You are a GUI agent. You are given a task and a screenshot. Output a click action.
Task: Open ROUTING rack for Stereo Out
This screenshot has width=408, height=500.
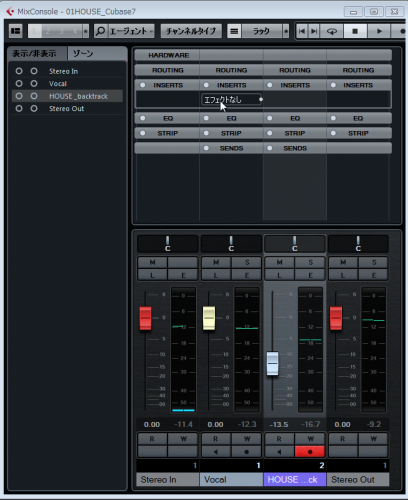click(359, 70)
